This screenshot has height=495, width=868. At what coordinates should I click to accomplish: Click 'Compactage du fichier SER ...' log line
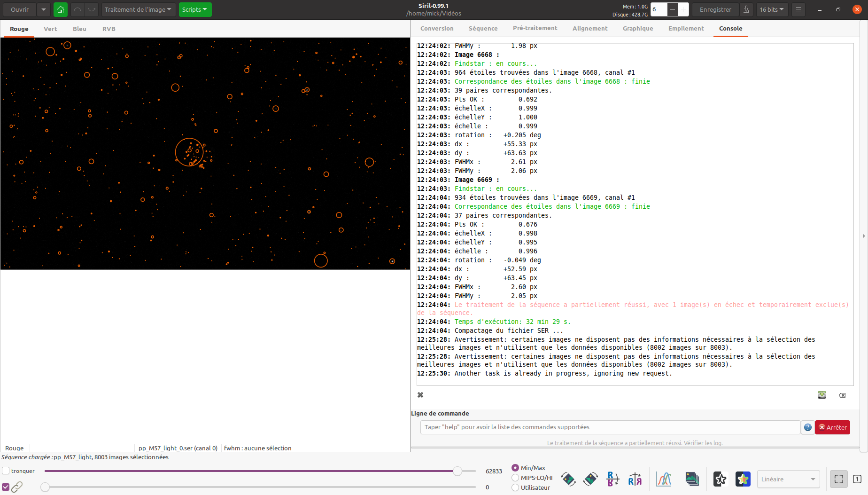click(x=509, y=330)
